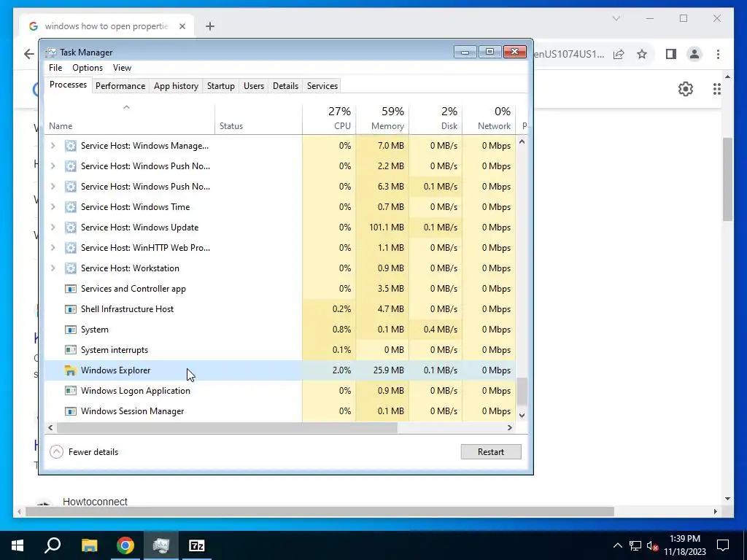The image size is (747, 560).
Task: Select the Windows Explorer process row
Action: click(x=280, y=370)
